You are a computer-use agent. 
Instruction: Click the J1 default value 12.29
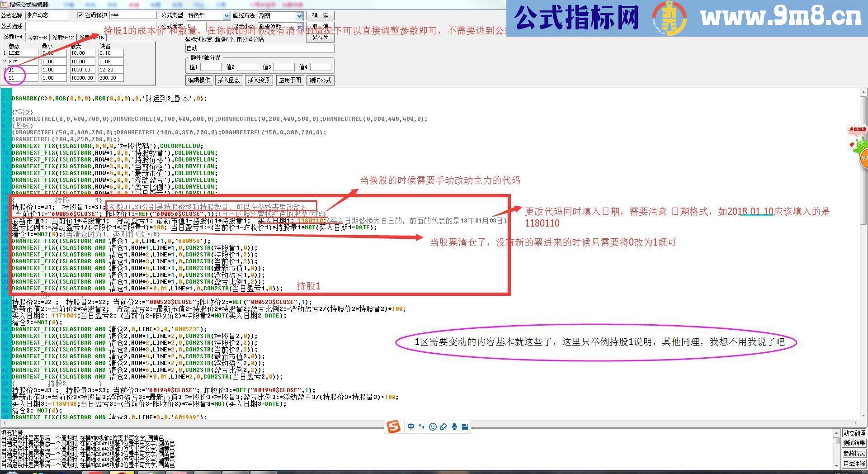tap(111, 70)
